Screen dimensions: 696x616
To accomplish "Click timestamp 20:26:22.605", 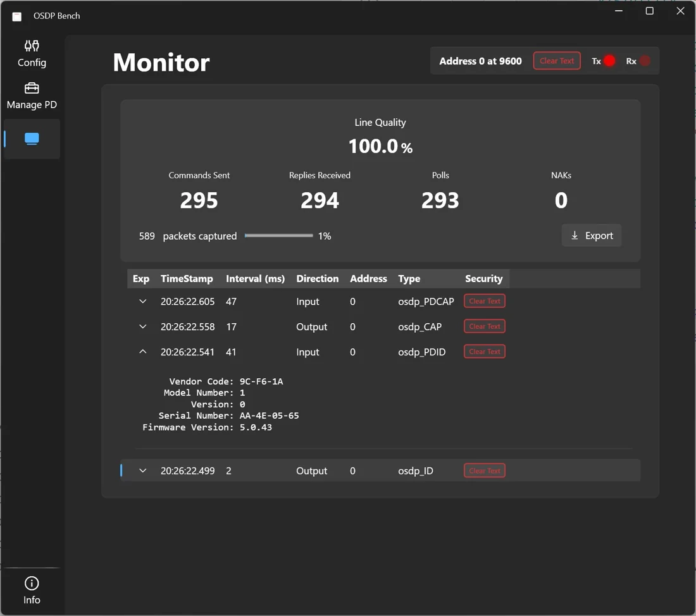I will pyautogui.click(x=188, y=301).
